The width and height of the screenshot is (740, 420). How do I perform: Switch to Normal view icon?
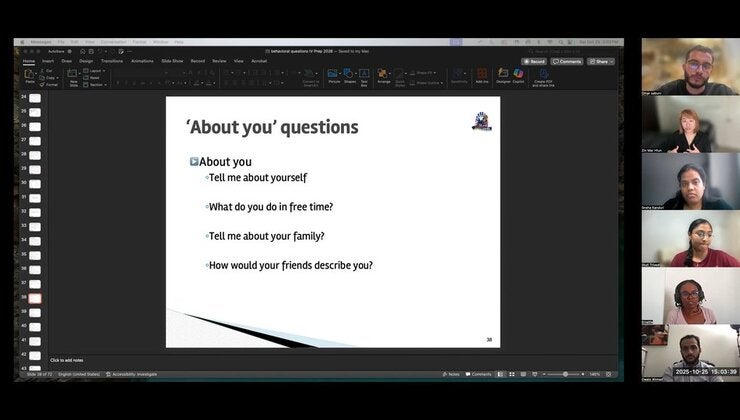(x=500, y=374)
